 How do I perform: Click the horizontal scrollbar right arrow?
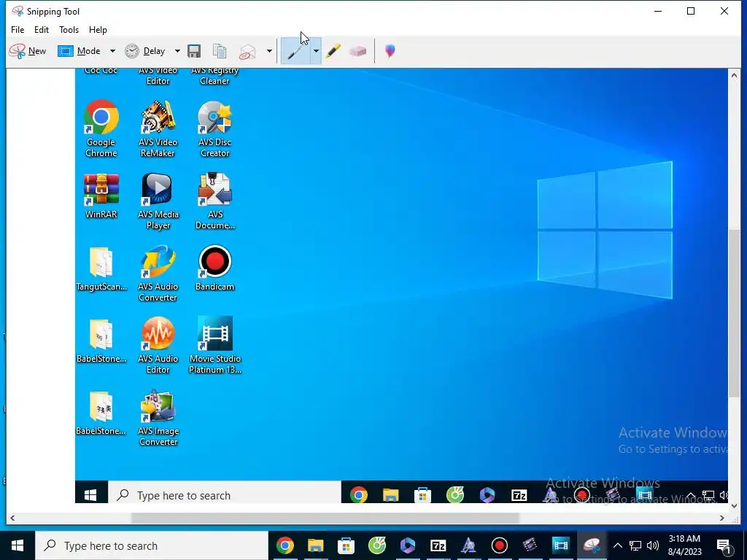click(x=722, y=518)
